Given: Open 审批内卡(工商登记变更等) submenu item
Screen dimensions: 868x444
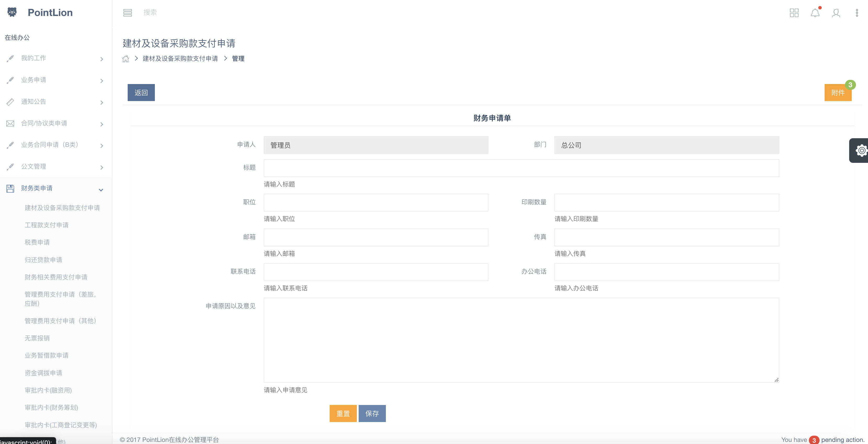Looking at the screenshot, I should click(x=61, y=425).
